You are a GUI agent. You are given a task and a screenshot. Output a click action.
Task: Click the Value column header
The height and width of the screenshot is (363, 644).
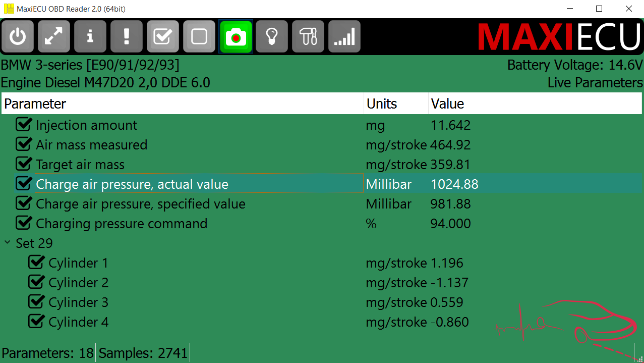point(535,103)
